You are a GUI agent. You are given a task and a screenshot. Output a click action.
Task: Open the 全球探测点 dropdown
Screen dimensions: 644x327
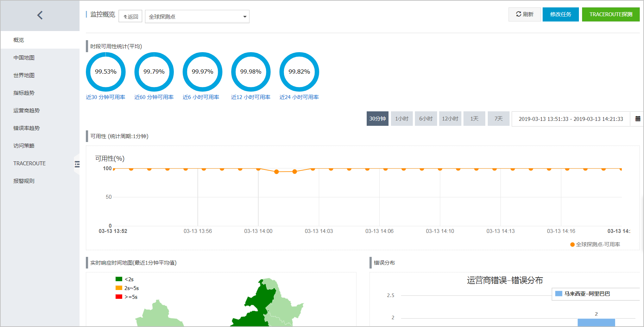197,17
